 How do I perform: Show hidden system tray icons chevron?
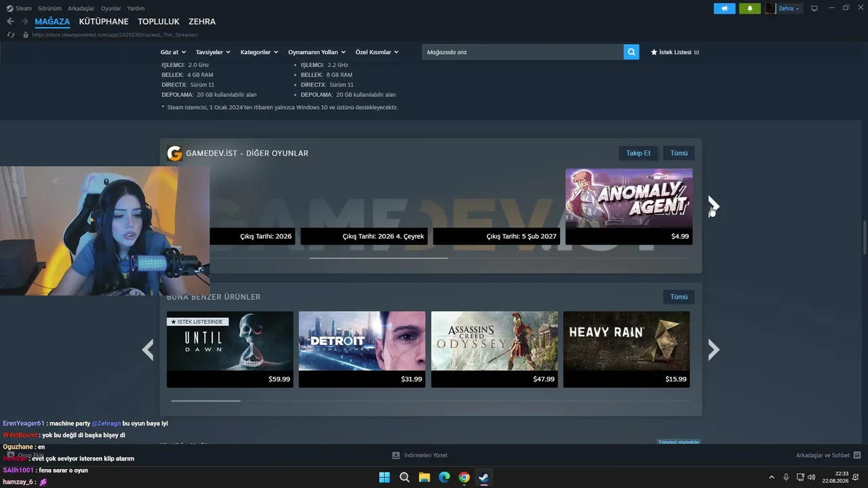771,477
